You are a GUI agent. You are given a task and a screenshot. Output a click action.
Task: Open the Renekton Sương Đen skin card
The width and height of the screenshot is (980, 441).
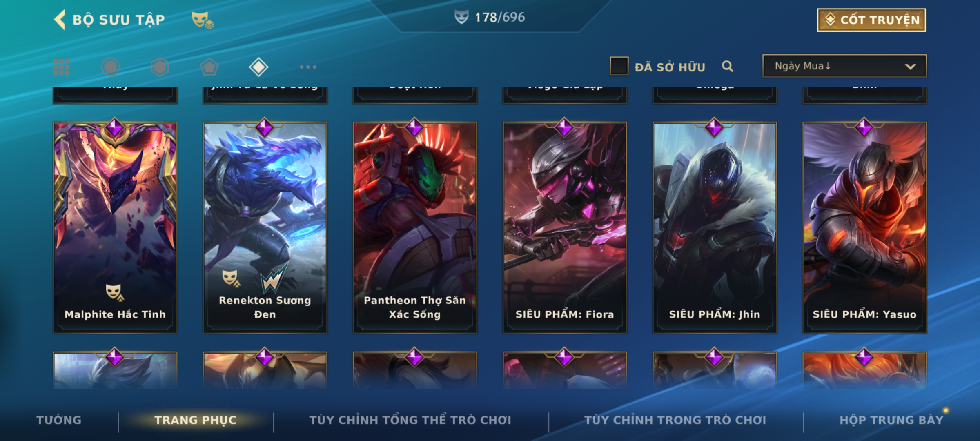(x=265, y=227)
